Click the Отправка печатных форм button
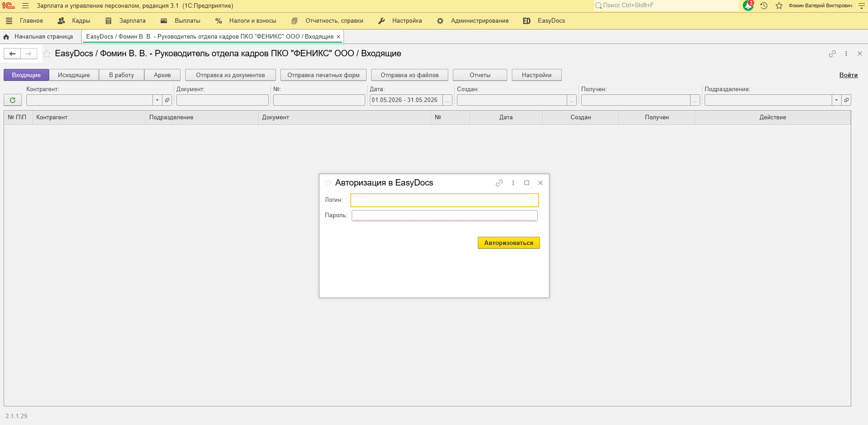This screenshot has height=425, width=868. [x=324, y=75]
